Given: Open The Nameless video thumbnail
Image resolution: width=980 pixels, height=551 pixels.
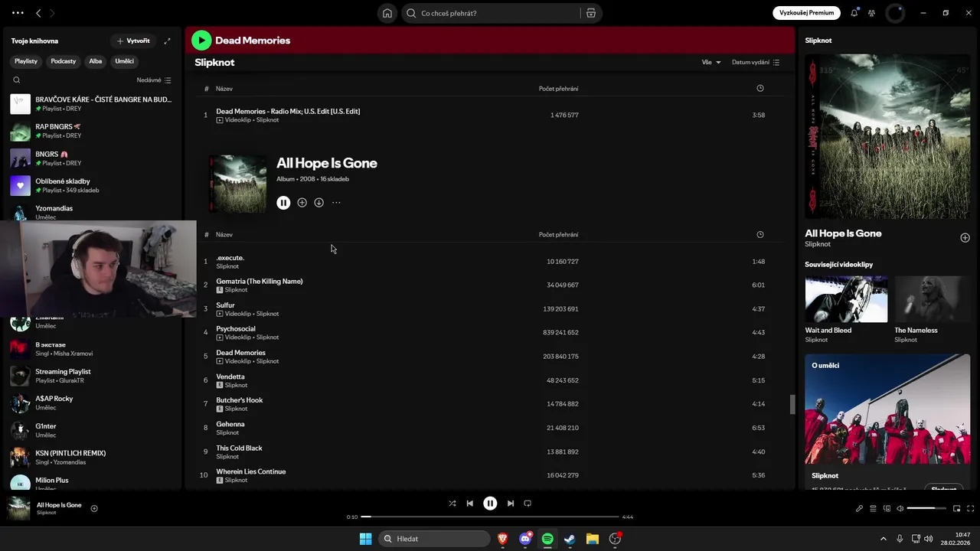Looking at the screenshot, I should (932, 299).
